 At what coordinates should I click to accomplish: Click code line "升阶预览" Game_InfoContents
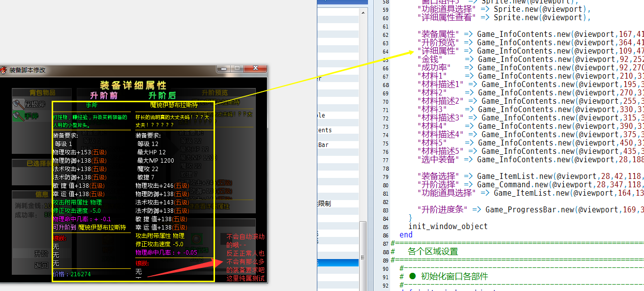pyautogui.click(x=530, y=42)
